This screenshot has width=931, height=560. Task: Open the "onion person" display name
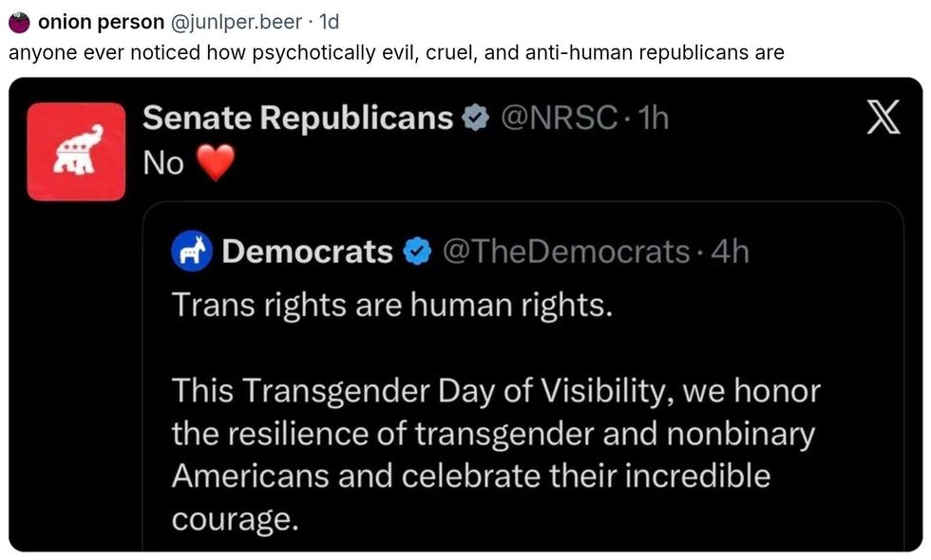tap(101, 21)
